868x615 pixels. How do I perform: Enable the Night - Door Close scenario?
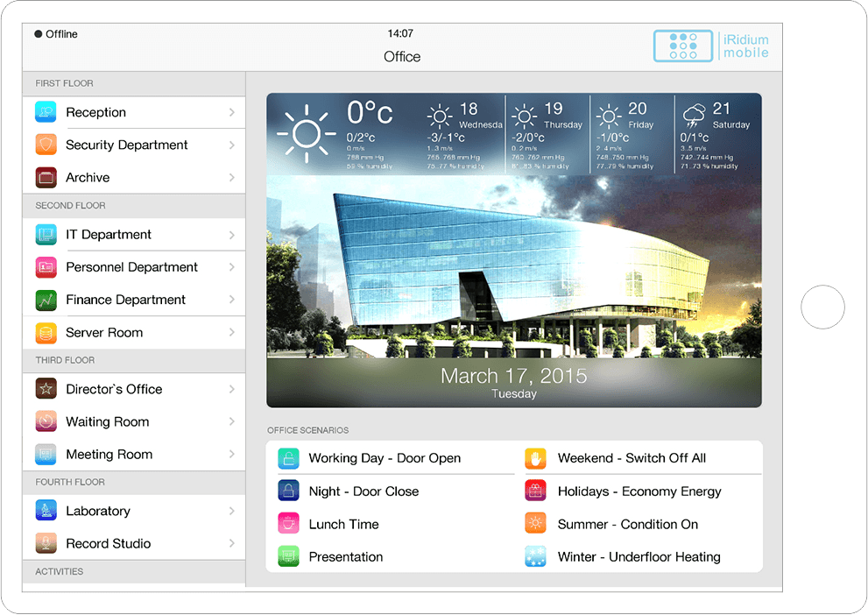pyautogui.click(x=363, y=491)
